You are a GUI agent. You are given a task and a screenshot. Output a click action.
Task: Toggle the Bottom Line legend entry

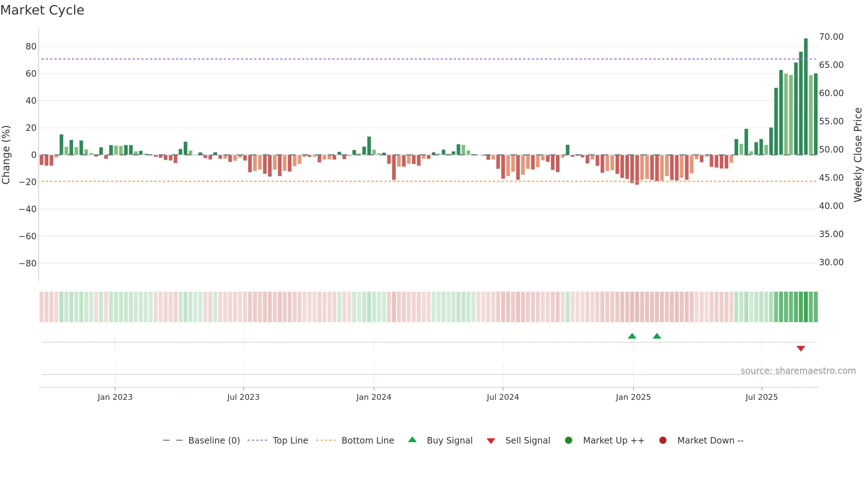click(355, 440)
